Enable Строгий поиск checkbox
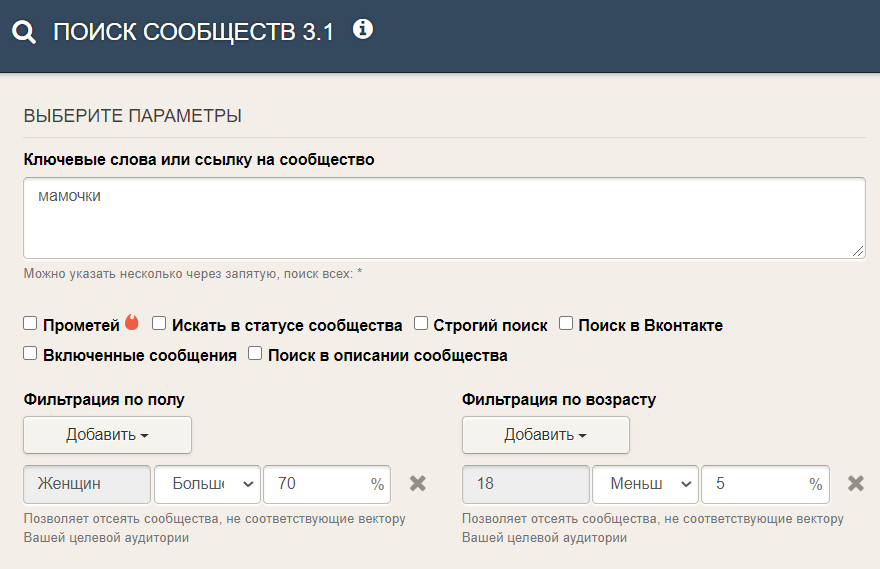Image resolution: width=880 pixels, height=569 pixels. [x=421, y=324]
